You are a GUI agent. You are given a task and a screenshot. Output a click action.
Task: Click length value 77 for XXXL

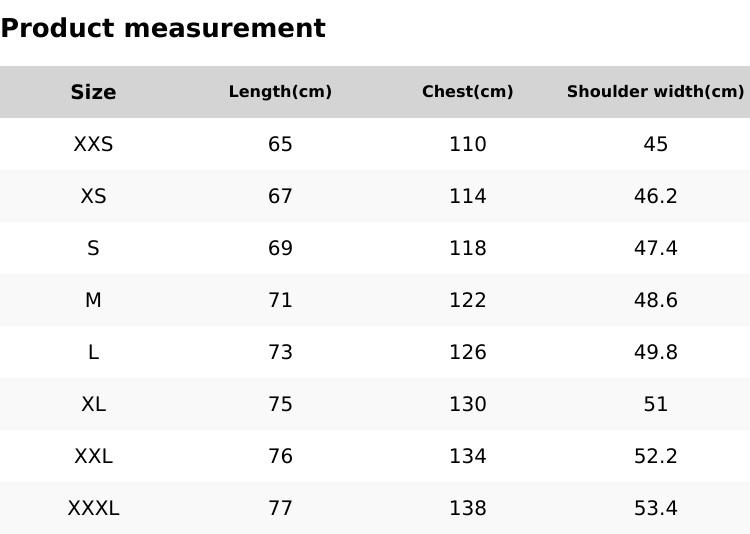point(280,508)
